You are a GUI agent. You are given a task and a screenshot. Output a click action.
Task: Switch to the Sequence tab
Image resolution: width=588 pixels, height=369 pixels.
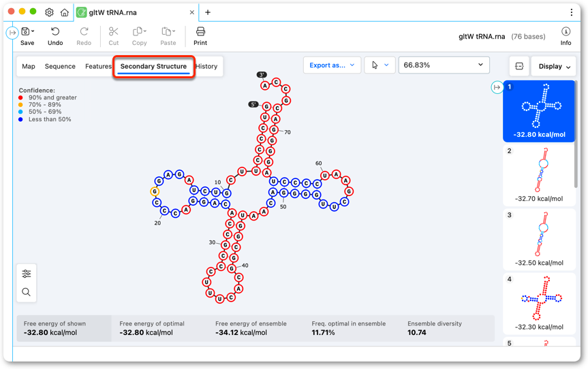pyautogui.click(x=60, y=66)
